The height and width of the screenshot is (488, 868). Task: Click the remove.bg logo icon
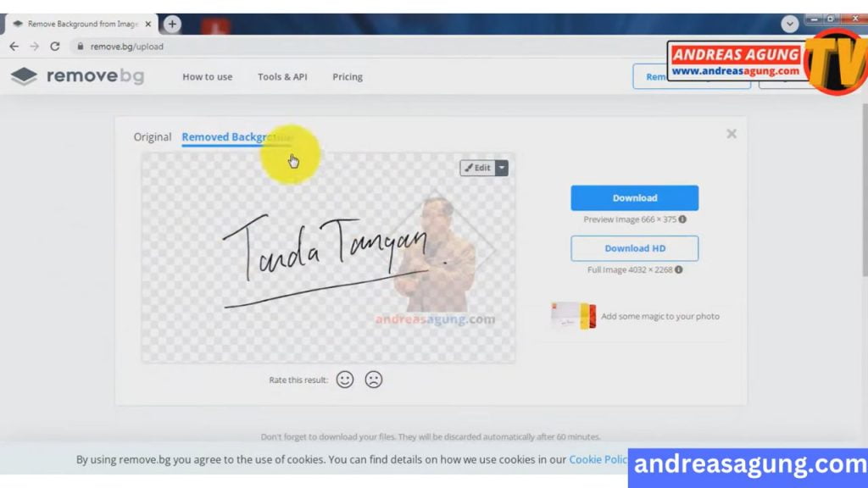point(24,76)
